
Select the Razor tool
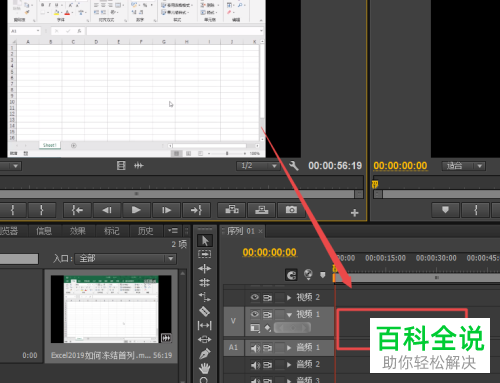(x=205, y=311)
